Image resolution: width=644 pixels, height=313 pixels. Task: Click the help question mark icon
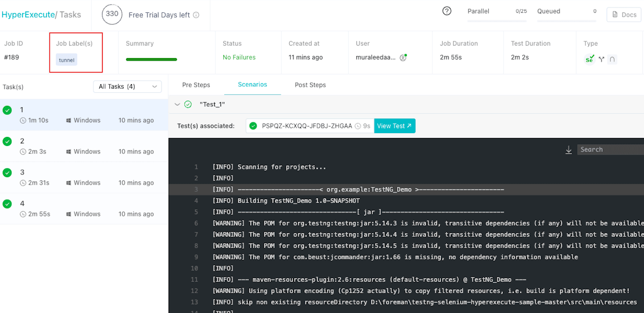[447, 11]
